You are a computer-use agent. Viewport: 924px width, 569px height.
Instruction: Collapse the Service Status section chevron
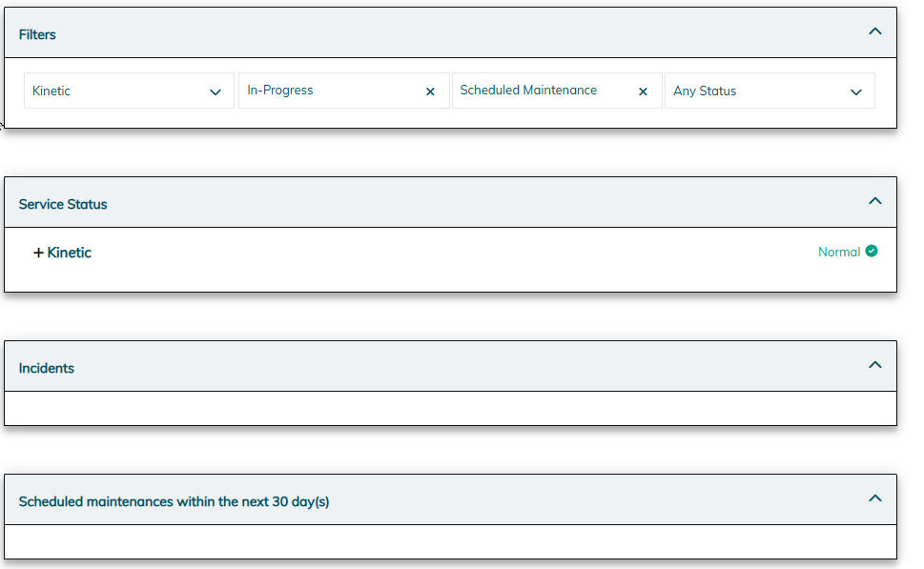coord(875,201)
